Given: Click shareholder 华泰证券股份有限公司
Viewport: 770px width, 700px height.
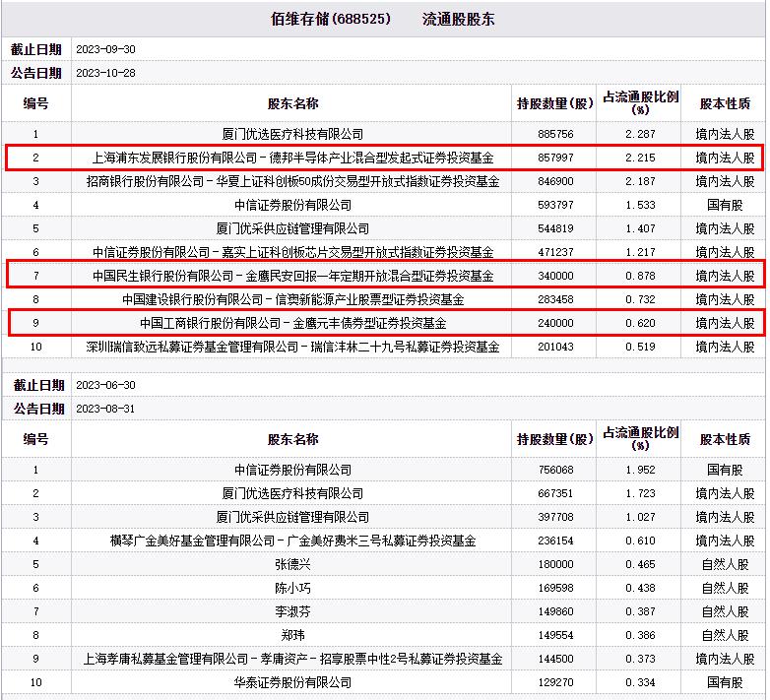Looking at the screenshot, I should point(292,682).
